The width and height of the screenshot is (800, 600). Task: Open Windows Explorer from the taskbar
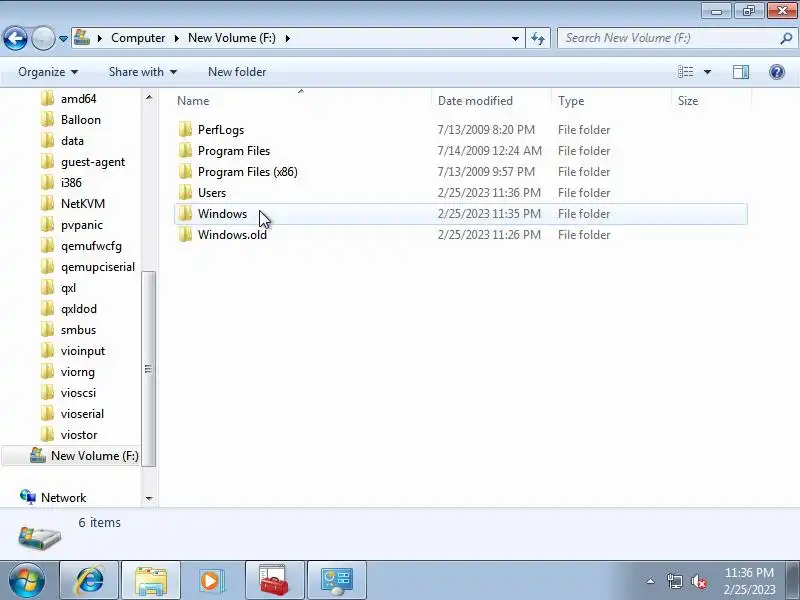151,581
